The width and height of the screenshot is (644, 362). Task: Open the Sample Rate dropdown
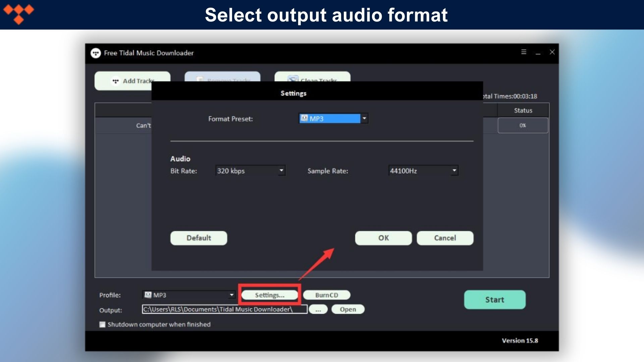[x=454, y=171]
